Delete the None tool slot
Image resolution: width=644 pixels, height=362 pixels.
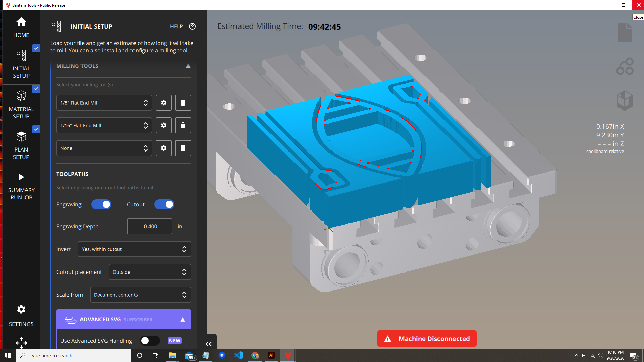click(183, 148)
